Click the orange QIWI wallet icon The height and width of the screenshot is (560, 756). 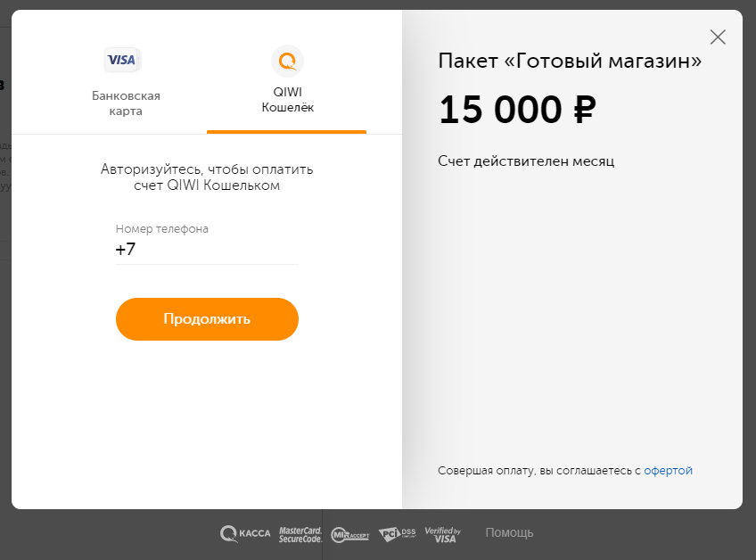point(287,61)
